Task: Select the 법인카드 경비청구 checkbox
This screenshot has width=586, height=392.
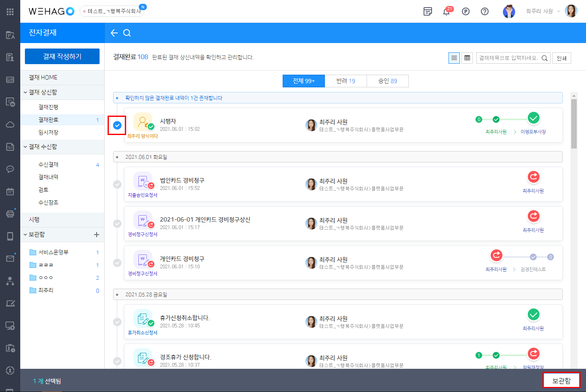Action: point(117,184)
